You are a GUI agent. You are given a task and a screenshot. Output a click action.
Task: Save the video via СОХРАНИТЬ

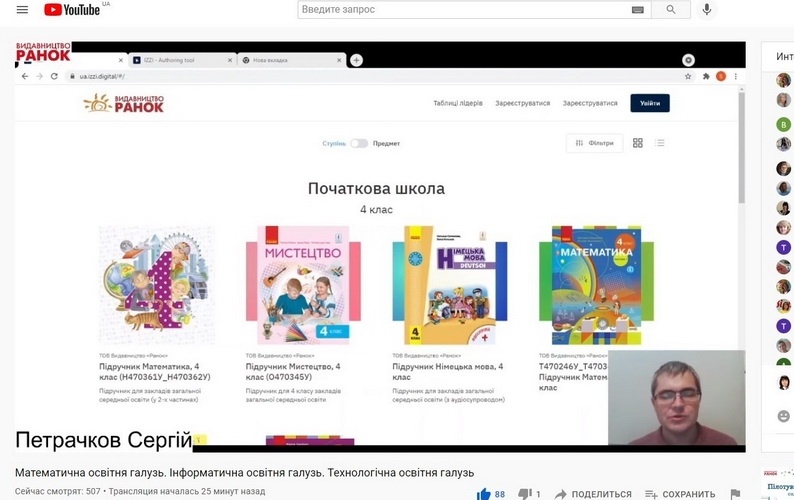pos(680,494)
